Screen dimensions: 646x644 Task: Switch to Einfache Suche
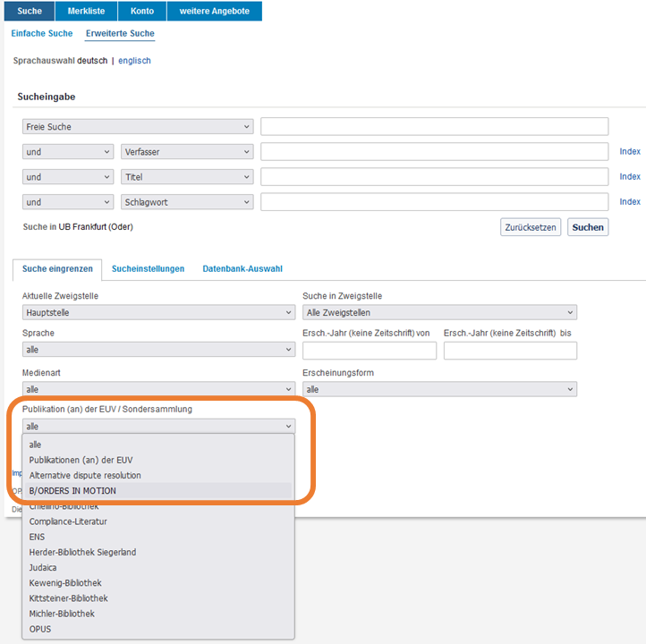42,33
